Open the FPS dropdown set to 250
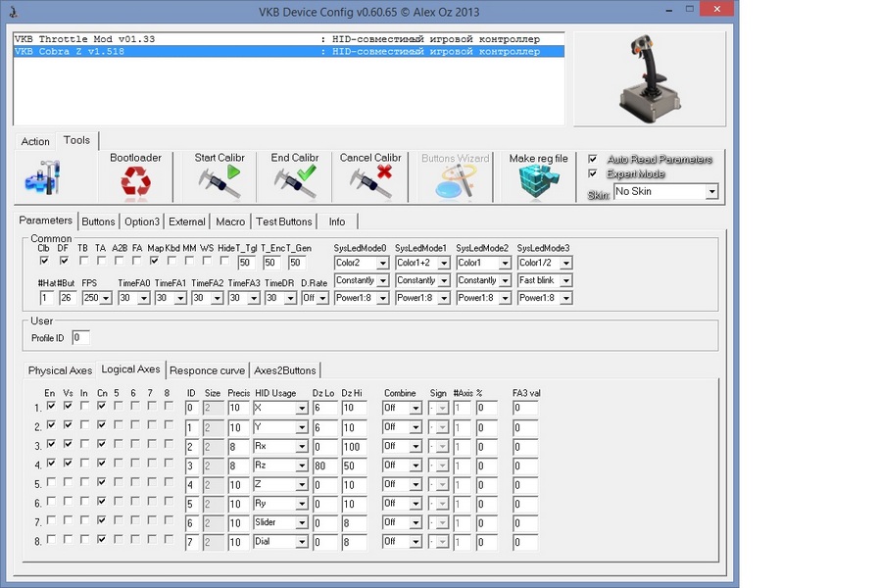 coord(97,298)
